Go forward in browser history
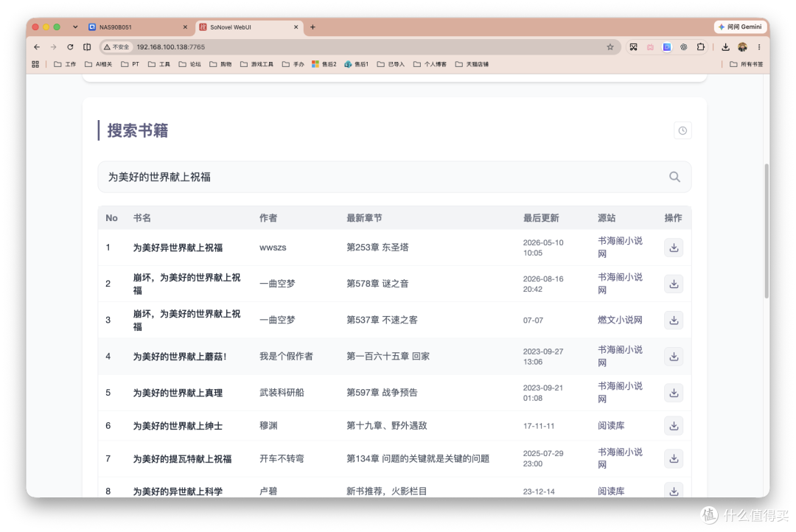The width and height of the screenshot is (796, 532). (53, 46)
